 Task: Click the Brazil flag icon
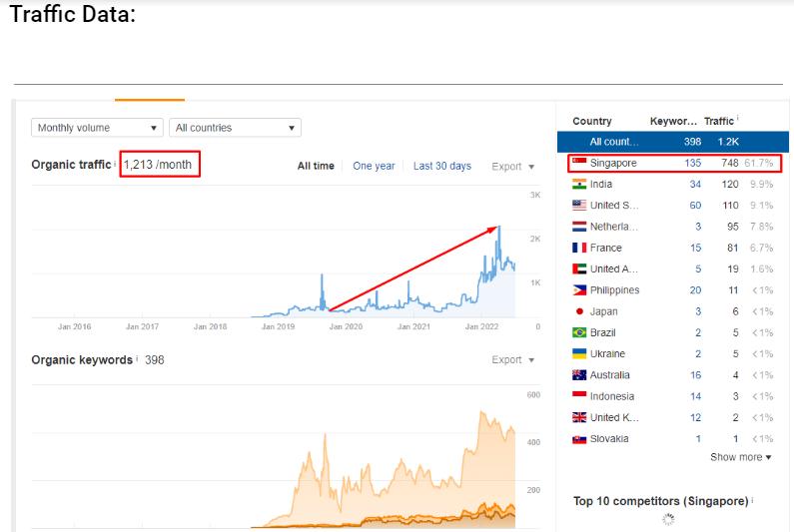pyautogui.click(x=579, y=332)
